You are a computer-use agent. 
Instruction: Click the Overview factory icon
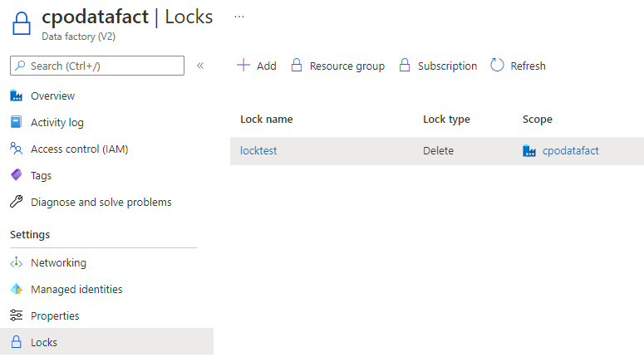[x=16, y=95]
